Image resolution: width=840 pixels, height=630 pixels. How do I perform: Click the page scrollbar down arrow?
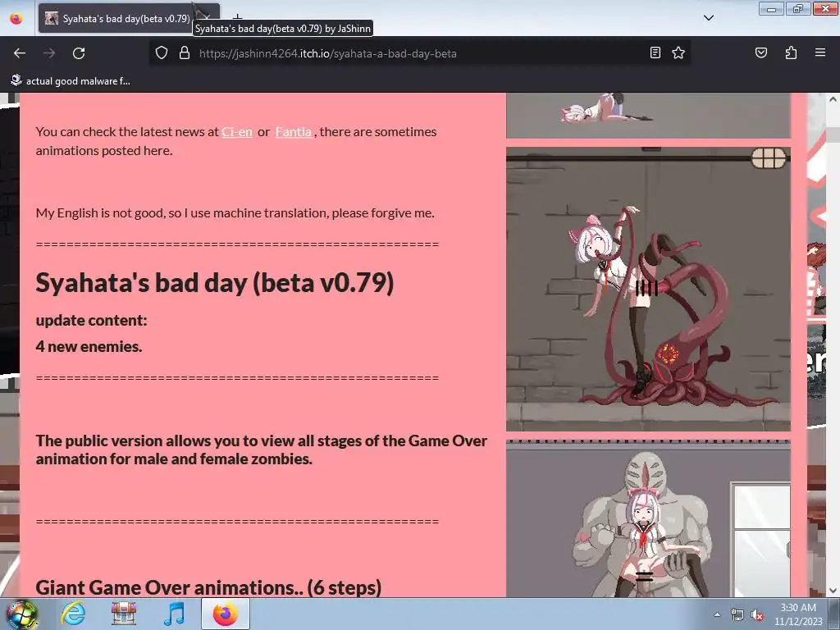click(832, 591)
